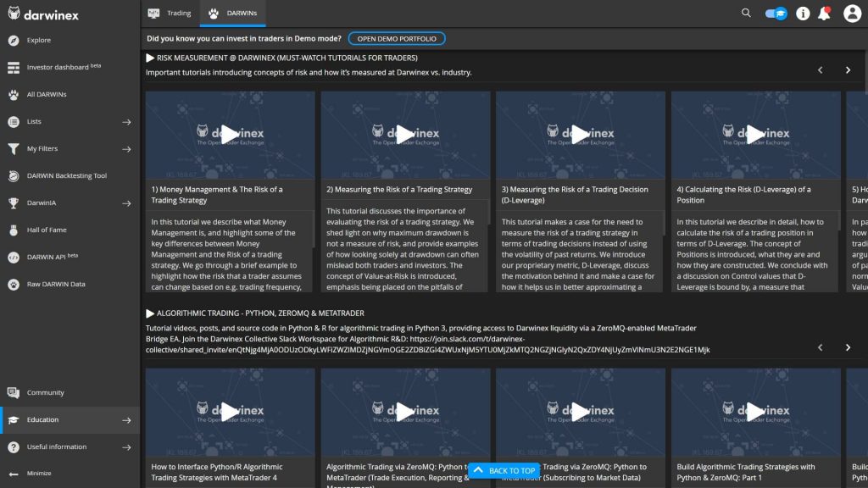
Task: Expand My Filters submenu arrow
Action: (x=127, y=149)
